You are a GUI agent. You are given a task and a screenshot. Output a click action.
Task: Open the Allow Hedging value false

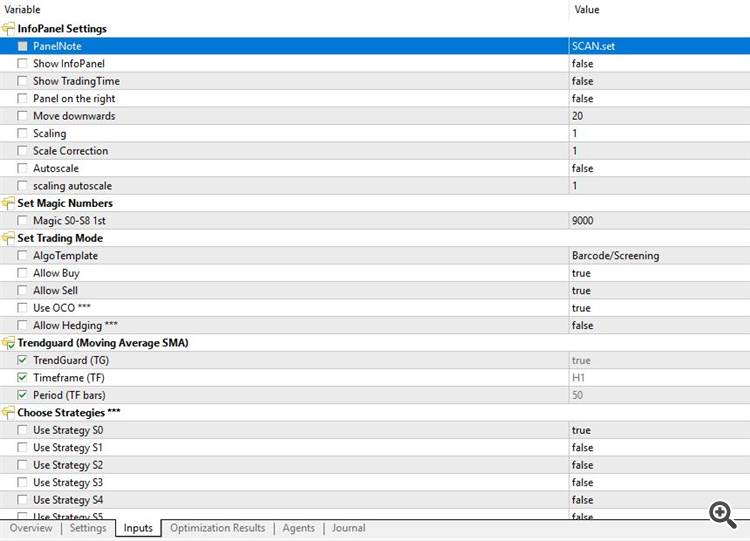(x=583, y=326)
